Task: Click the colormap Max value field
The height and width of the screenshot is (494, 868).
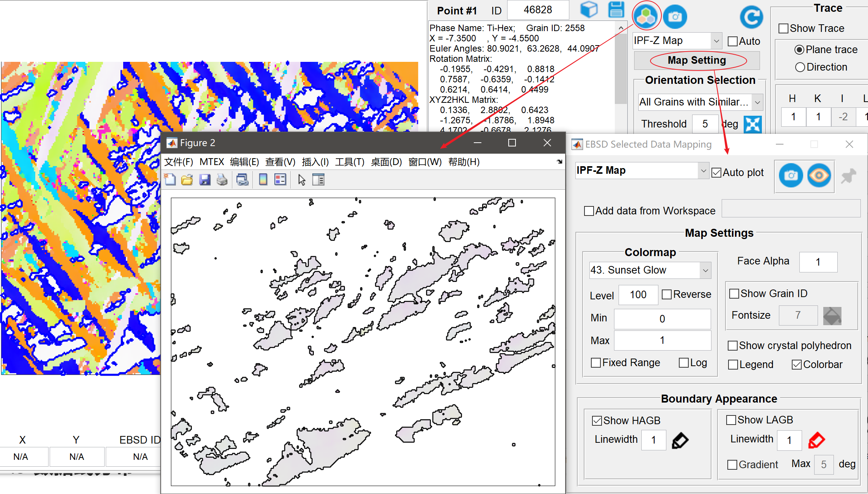Action: pos(662,340)
